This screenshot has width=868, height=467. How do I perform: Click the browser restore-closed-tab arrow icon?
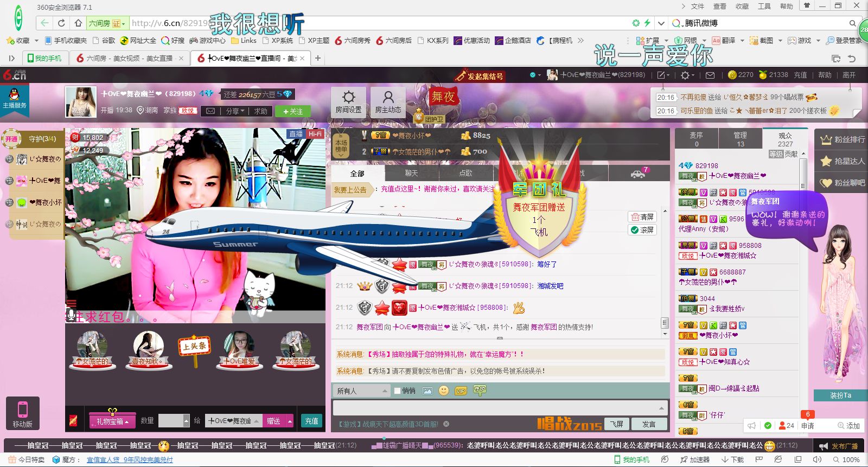[852, 59]
